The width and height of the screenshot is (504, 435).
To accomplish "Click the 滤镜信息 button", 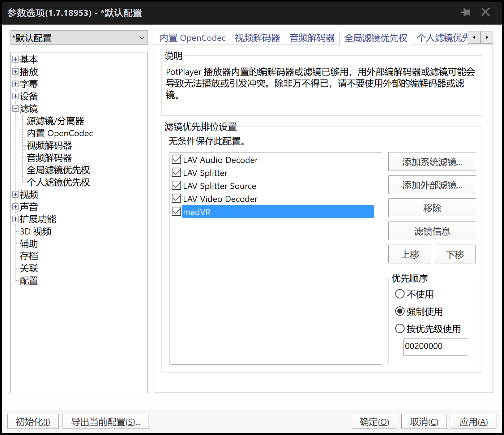I will tap(432, 231).
